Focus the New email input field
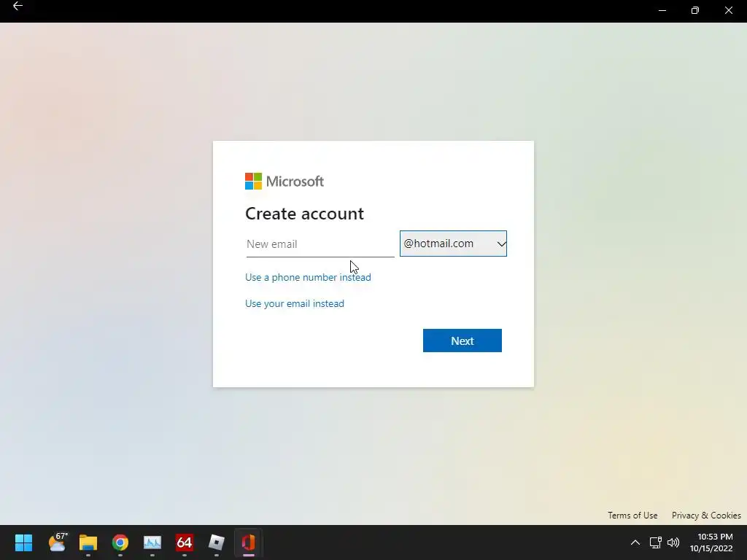The width and height of the screenshot is (747, 560). pyautogui.click(x=320, y=244)
